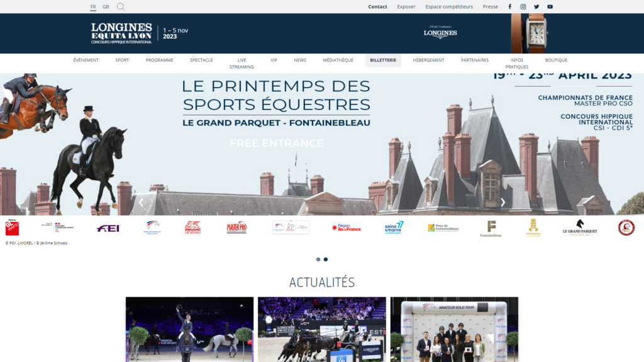Click the Actualités heading
644x362 pixels.
[x=322, y=282]
